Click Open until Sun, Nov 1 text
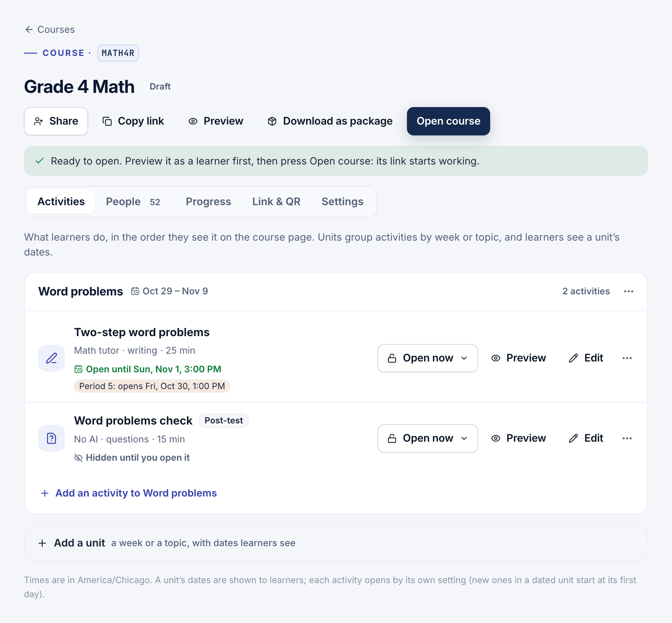 coord(153,369)
